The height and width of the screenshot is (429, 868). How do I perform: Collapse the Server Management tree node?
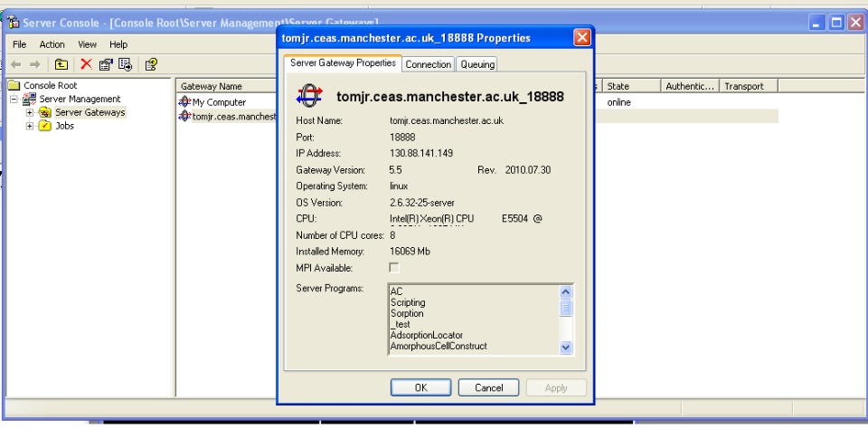coord(14,100)
